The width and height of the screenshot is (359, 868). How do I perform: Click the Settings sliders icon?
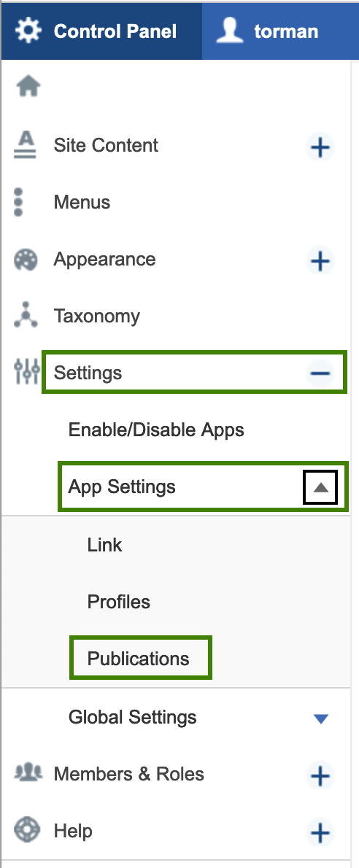pyautogui.click(x=26, y=372)
